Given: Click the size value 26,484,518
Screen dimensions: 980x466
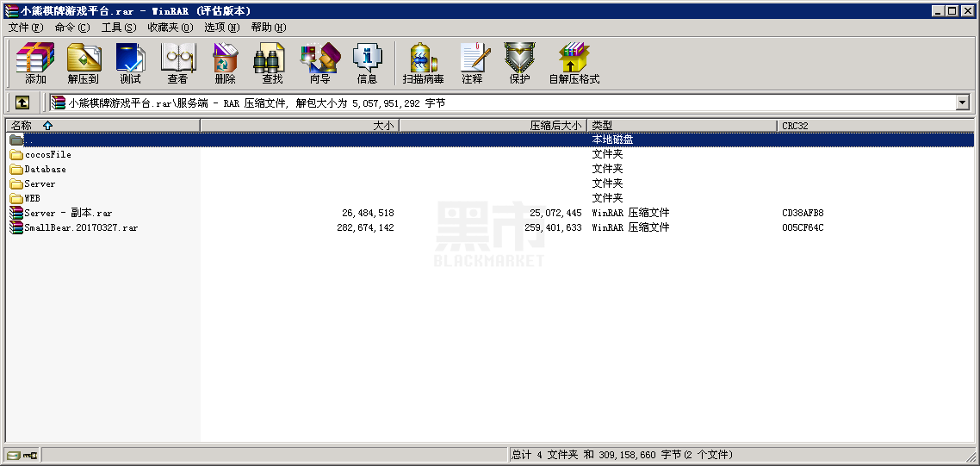Looking at the screenshot, I should click(x=368, y=214).
